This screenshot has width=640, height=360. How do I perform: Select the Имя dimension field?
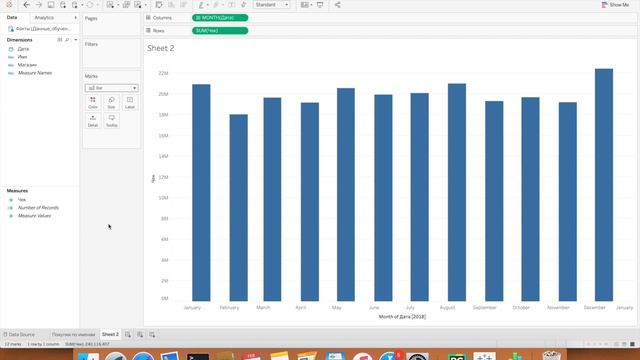(22, 57)
